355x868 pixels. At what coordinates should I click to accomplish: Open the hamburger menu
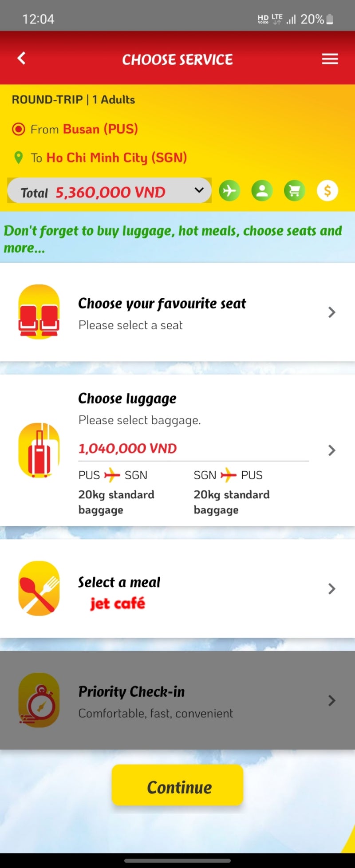tap(330, 59)
